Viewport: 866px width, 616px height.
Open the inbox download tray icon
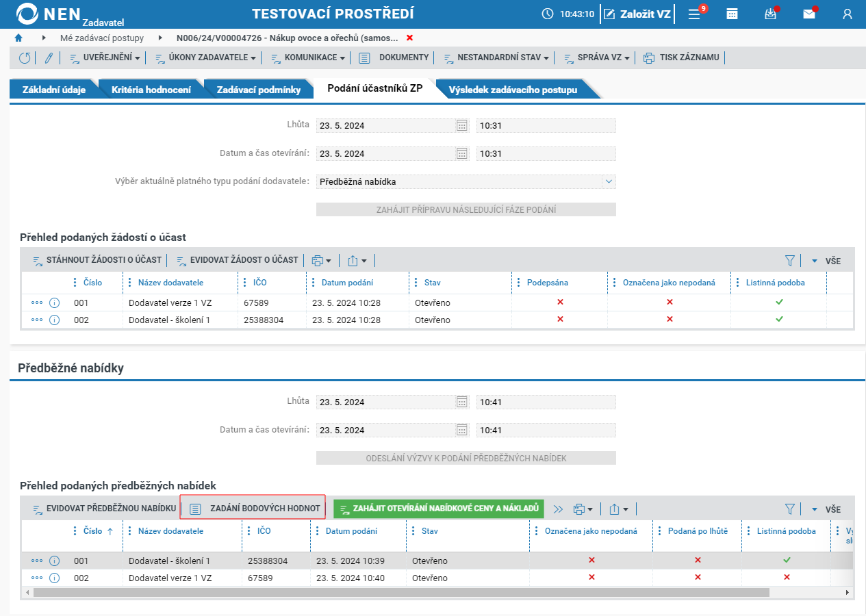tap(771, 14)
